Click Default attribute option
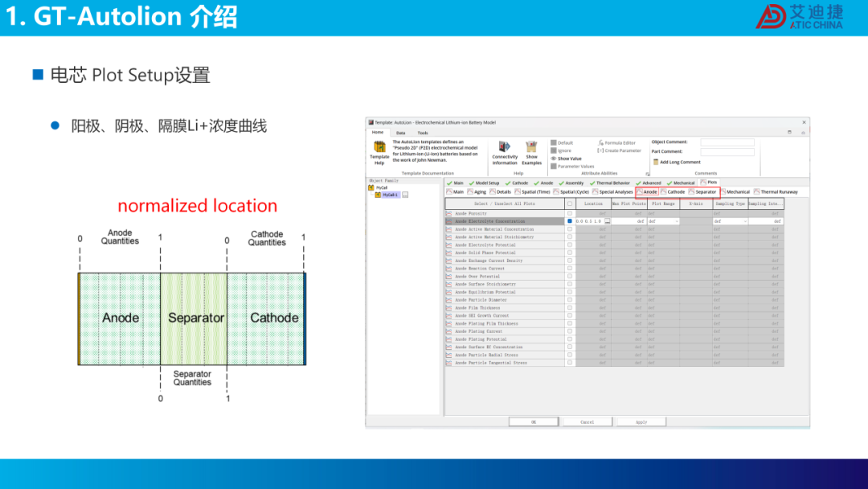Screen dimensions: 868x489 562,143
